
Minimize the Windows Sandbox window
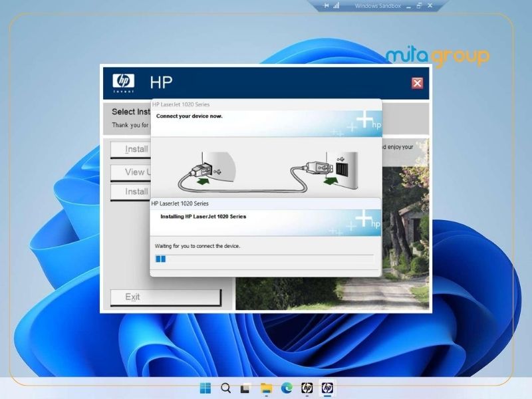[x=408, y=6]
